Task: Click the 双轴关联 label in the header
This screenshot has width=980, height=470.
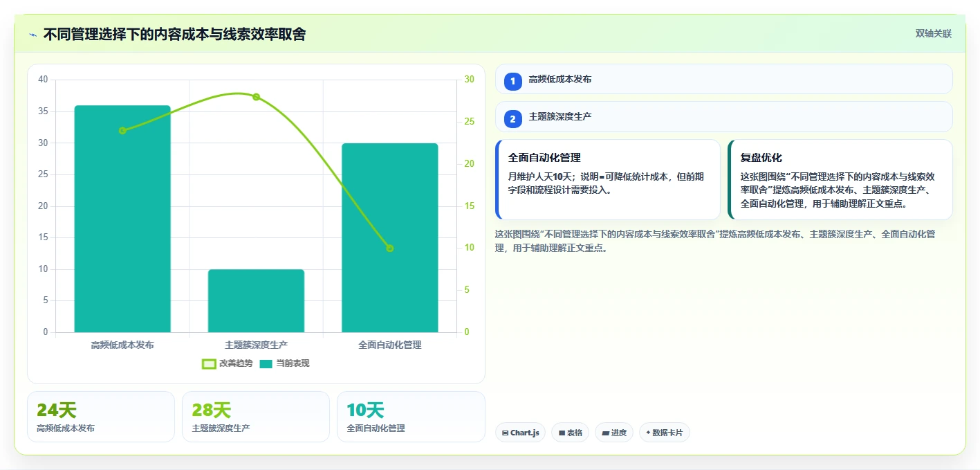Action: click(934, 34)
